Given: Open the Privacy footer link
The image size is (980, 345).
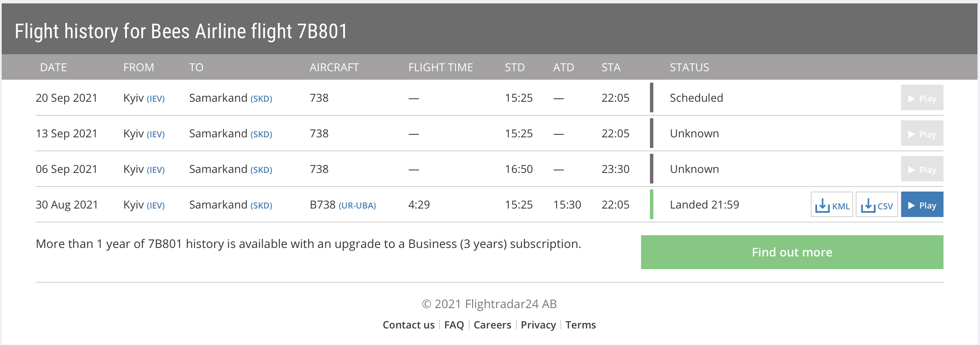Looking at the screenshot, I should coord(538,325).
